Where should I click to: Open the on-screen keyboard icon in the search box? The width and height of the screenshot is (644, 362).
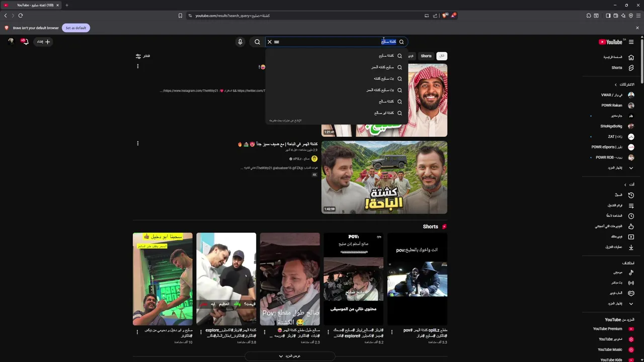(x=277, y=42)
